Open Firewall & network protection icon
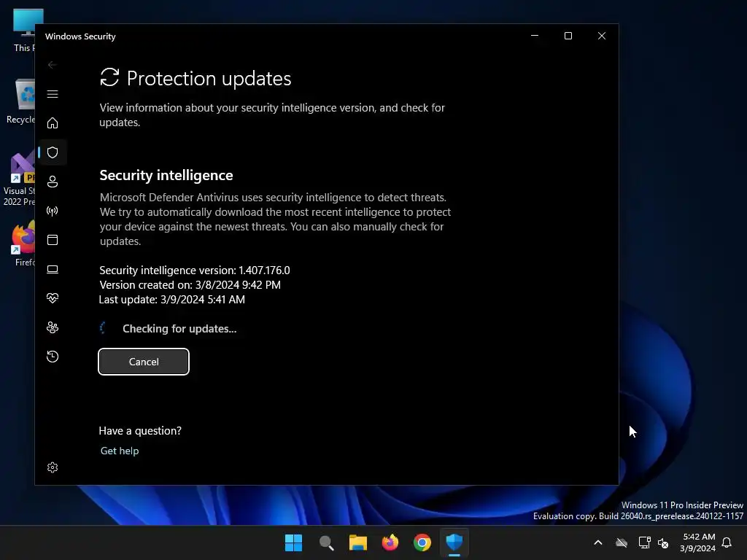Image resolution: width=747 pixels, height=560 pixels. (x=53, y=211)
